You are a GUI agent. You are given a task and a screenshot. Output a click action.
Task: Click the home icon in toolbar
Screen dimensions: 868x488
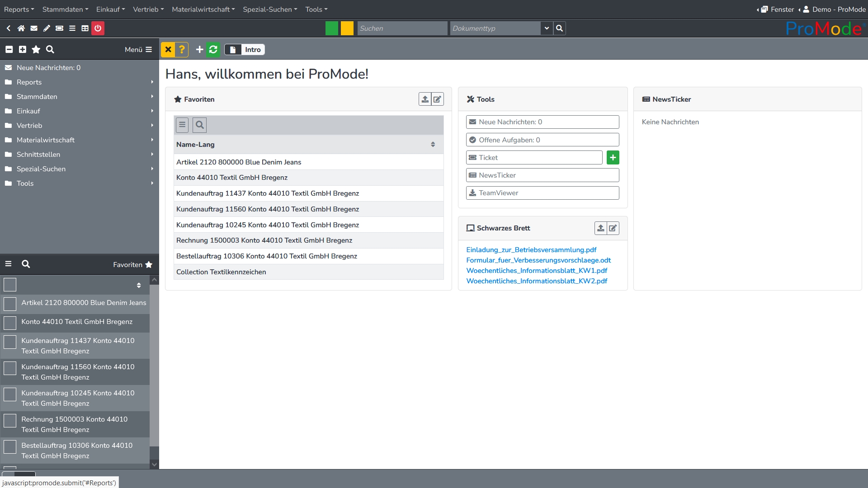(21, 28)
